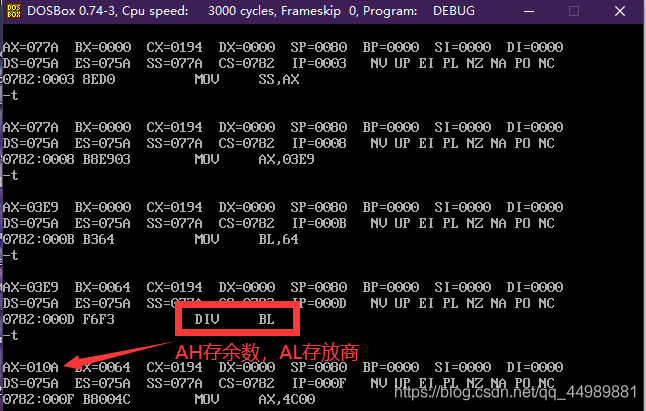Click the opcode bytes 'F6F3'
The width and height of the screenshot is (646, 411).
coord(98,319)
